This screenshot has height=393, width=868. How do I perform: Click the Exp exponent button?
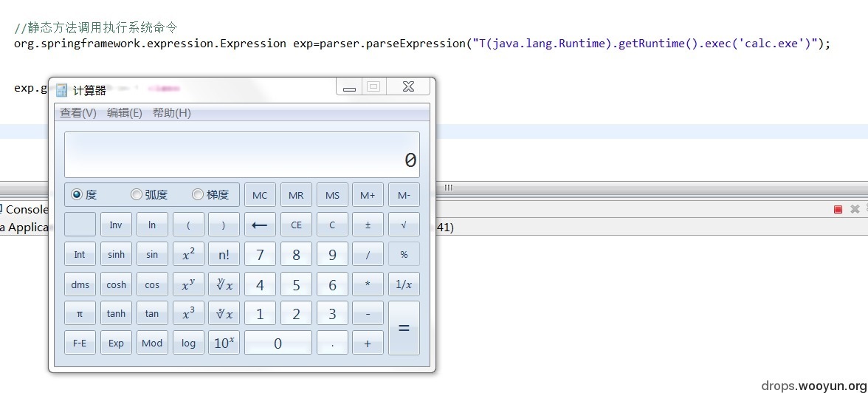[x=117, y=343]
